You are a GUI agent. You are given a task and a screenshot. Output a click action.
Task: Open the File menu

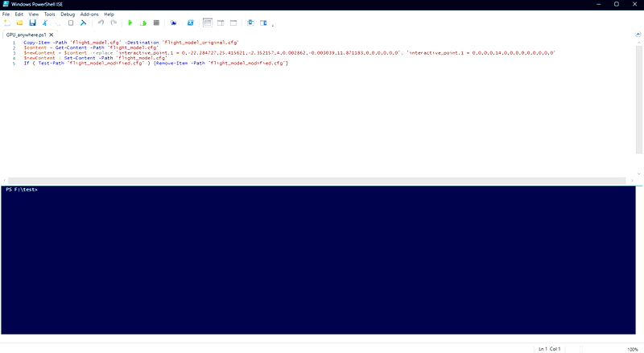click(6, 14)
